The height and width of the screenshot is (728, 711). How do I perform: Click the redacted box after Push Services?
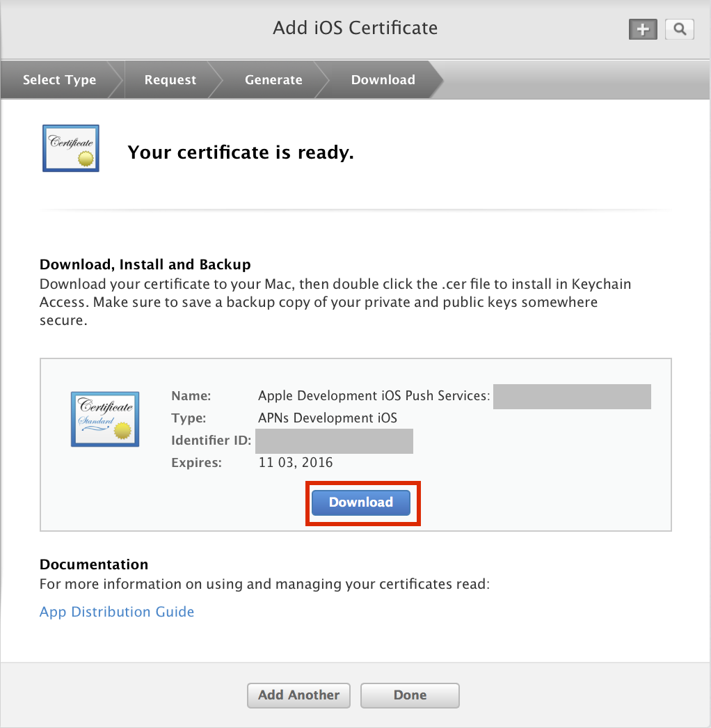(572, 396)
